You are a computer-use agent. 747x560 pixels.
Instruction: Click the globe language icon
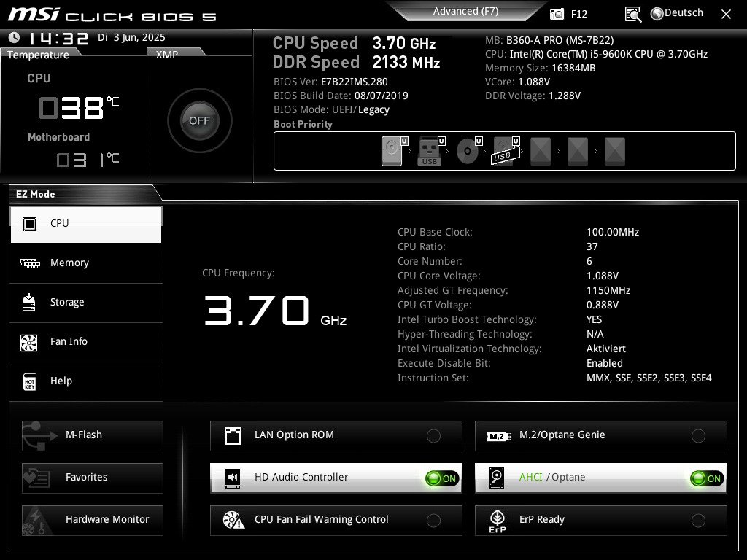click(x=657, y=14)
